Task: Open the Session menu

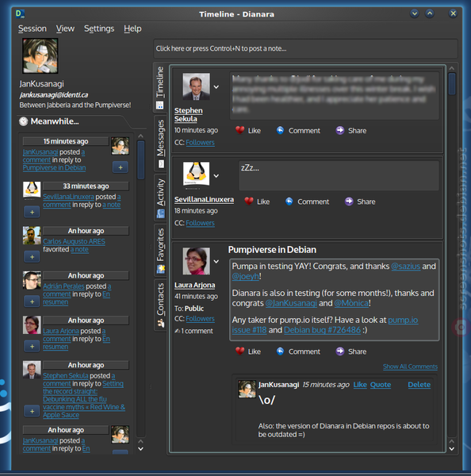Action: (33, 29)
